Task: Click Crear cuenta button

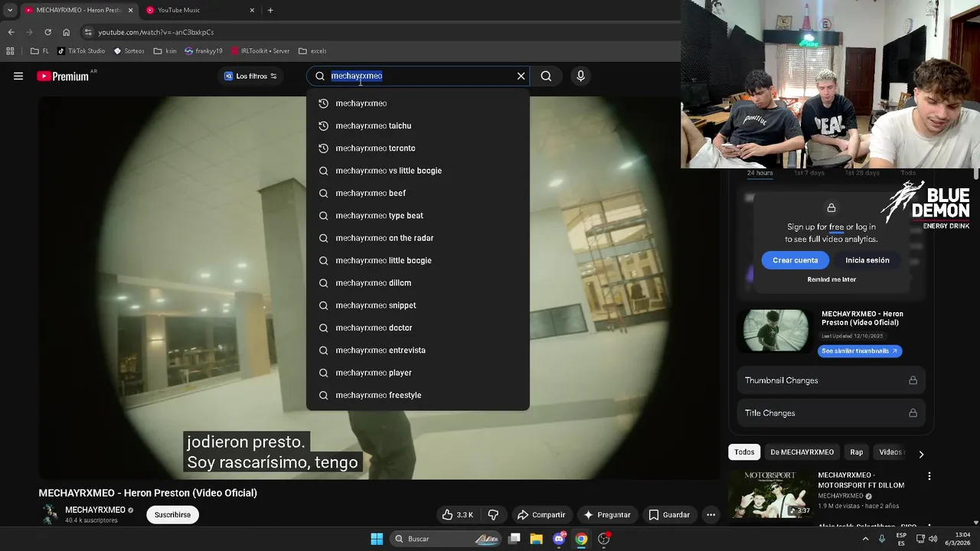Action: tap(795, 260)
